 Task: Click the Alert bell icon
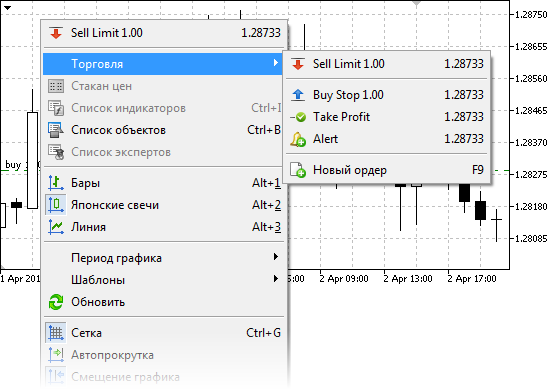coord(298,139)
